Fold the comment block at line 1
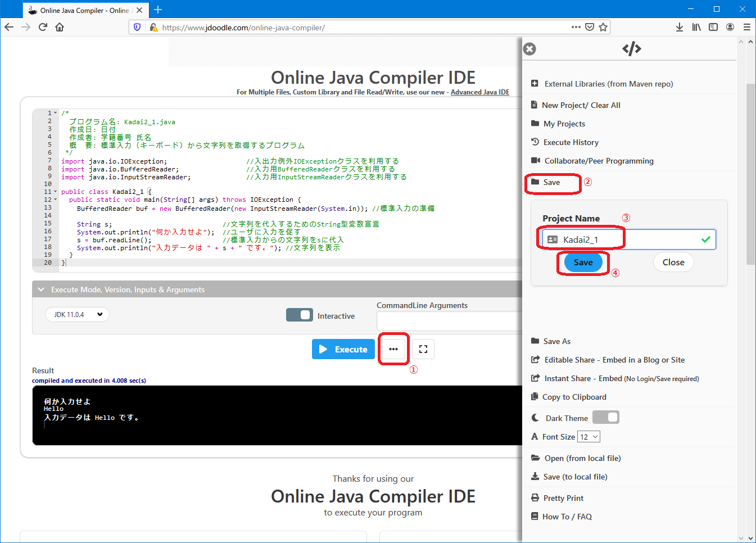 click(55, 113)
